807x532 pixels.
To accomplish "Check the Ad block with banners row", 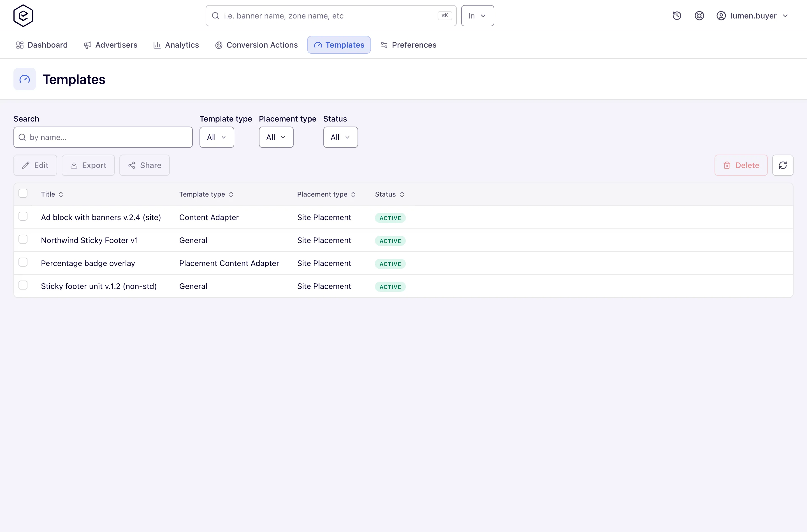I will pos(23,216).
